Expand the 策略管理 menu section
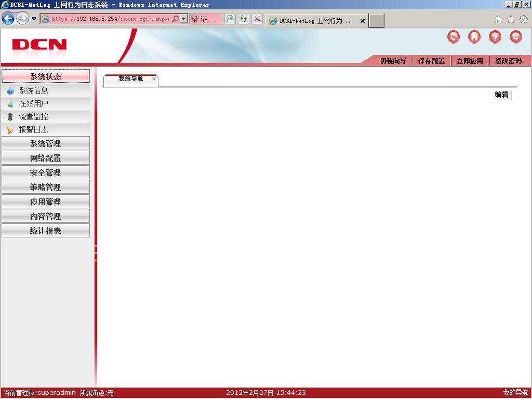This screenshot has width=532, height=399. pyautogui.click(x=46, y=187)
